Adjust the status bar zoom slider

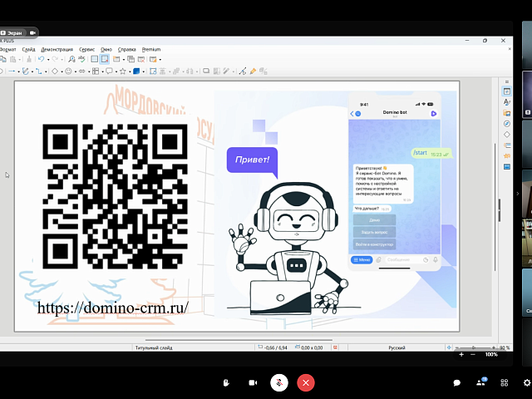[x=474, y=347]
